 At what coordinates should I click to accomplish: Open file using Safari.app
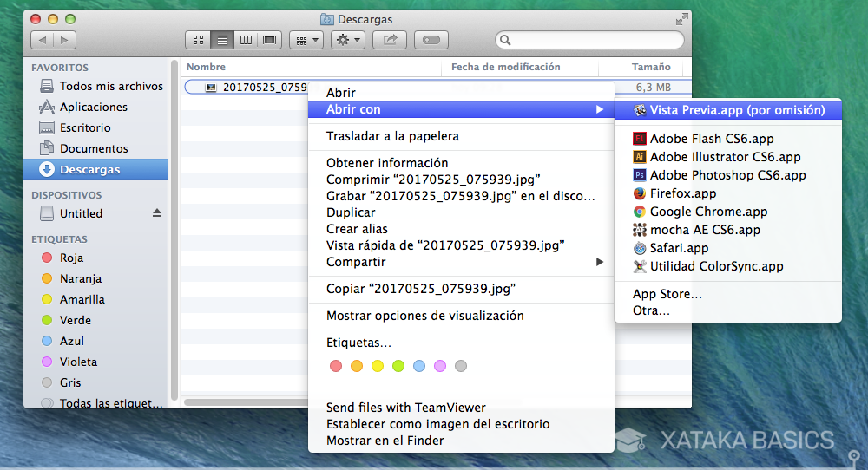679,248
